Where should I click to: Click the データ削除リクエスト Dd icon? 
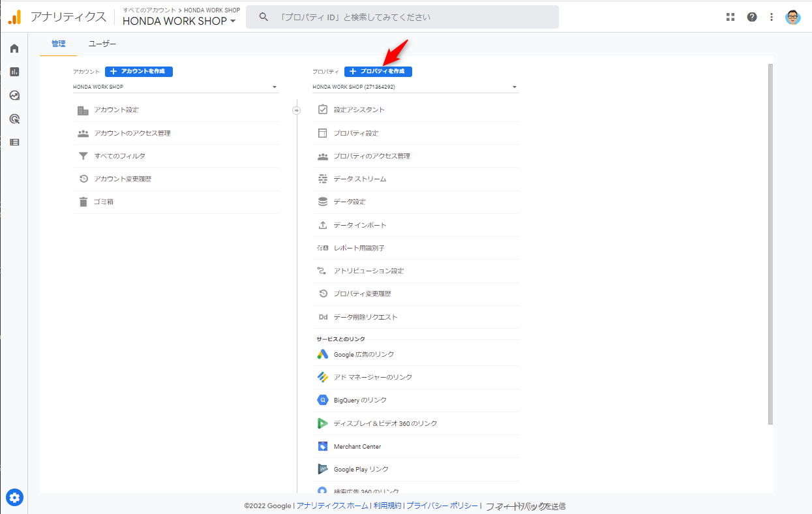click(x=322, y=317)
